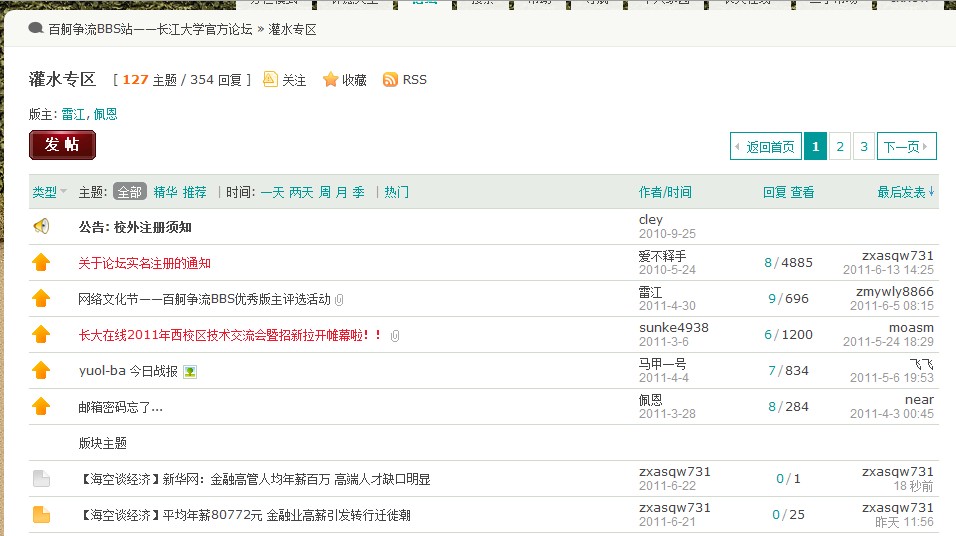Click last poster zmywly8866
956x536 pixels.
click(x=894, y=291)
